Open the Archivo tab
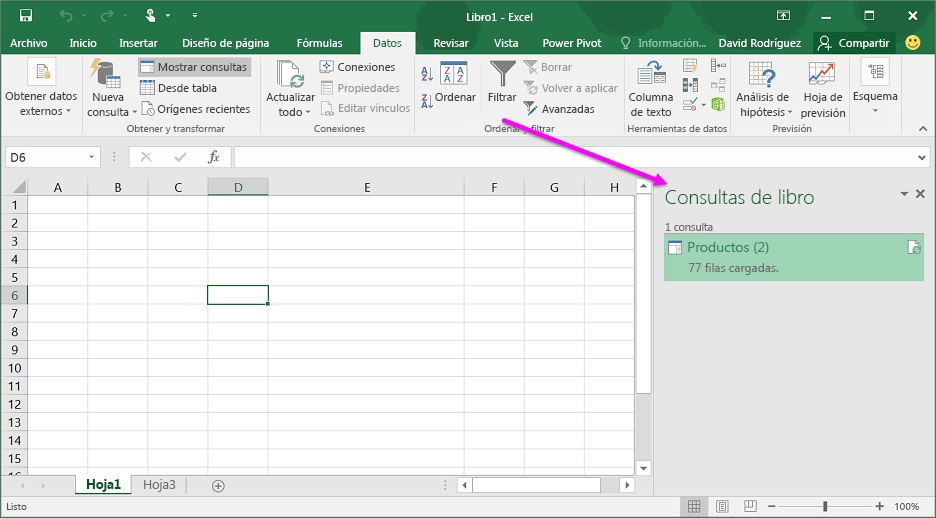The image size is (936, 518). coord(29,43)
